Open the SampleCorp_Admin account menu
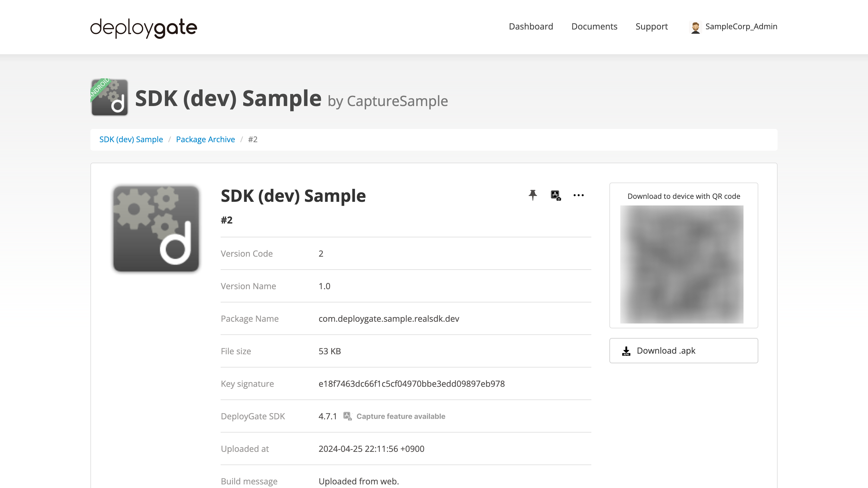The image size is (868, 488). tap(741, 27)
